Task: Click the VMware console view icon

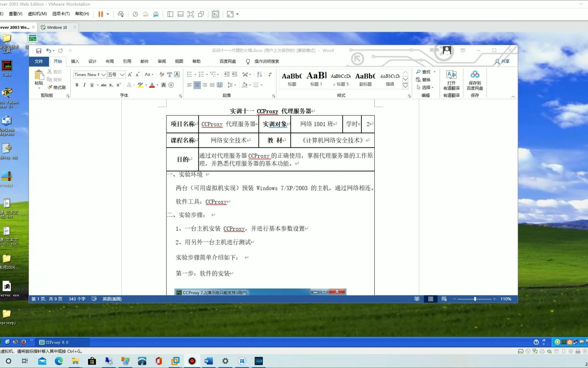Action: 216,14
